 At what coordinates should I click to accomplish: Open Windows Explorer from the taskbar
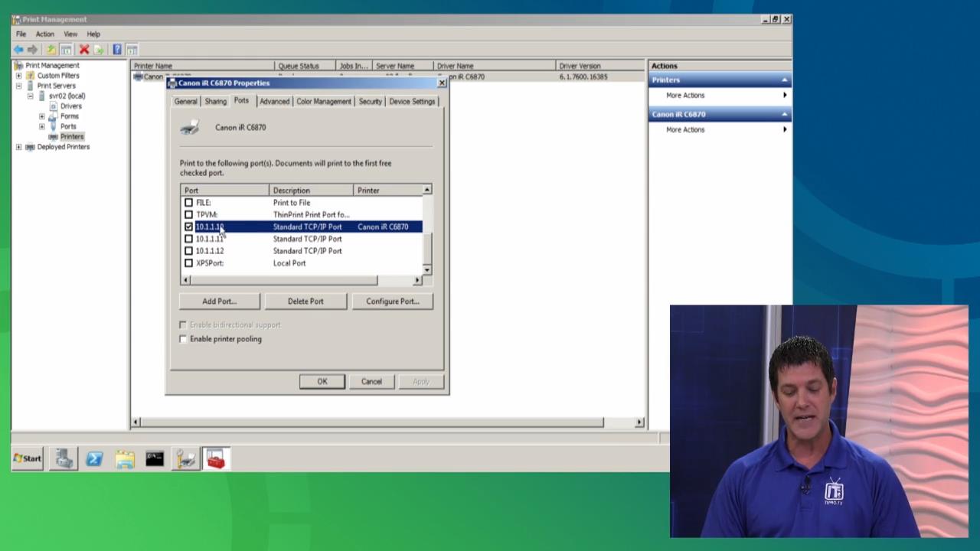(x=125, y=458)
